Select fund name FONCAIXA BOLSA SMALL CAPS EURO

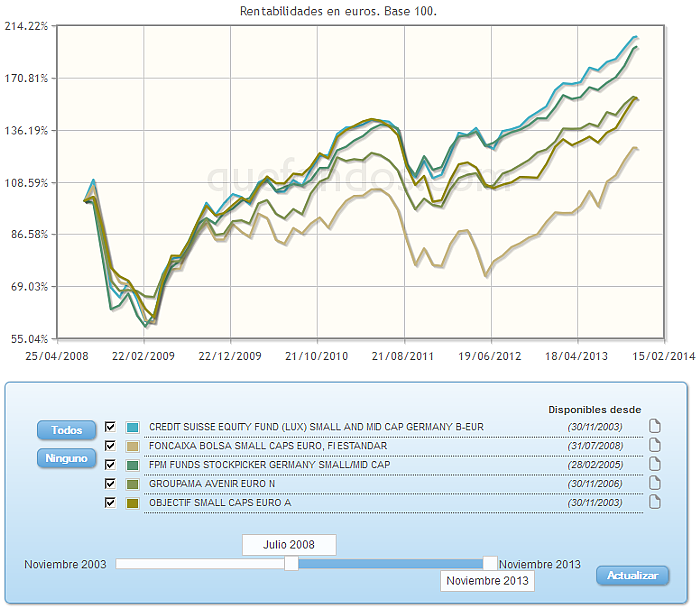(x=268, y=446)
